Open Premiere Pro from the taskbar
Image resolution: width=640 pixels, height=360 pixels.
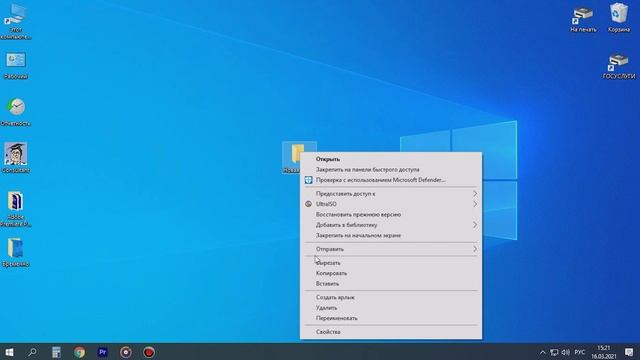coord(102,352)
